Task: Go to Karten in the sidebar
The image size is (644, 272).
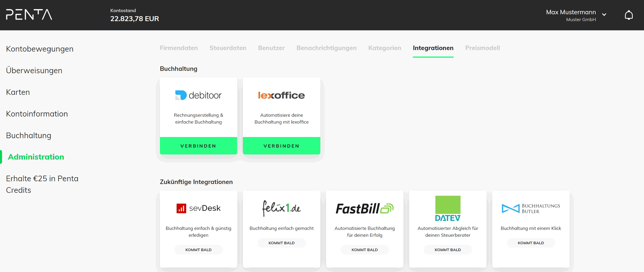Action: [x=18, y=92]
